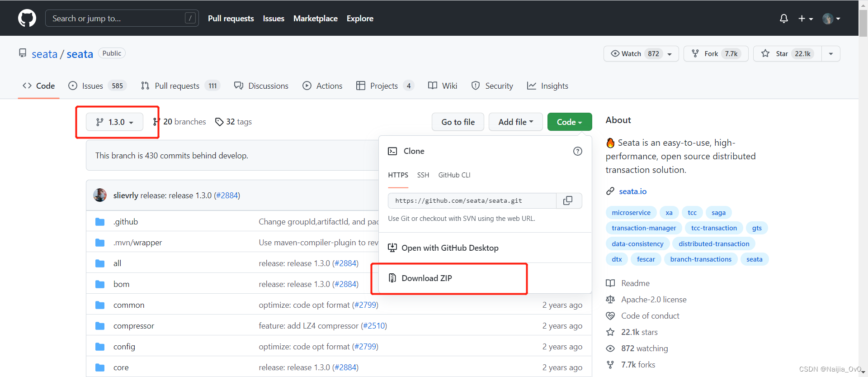868x377 pixels.
Task: Open the clone help question icon
Action: pyautogui.click(x=577, y=151)
